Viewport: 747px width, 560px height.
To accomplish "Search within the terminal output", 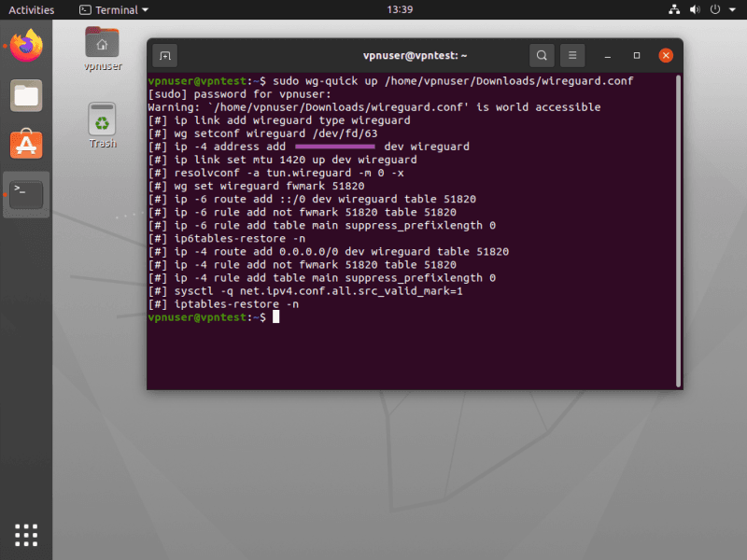I will [542, 55].
